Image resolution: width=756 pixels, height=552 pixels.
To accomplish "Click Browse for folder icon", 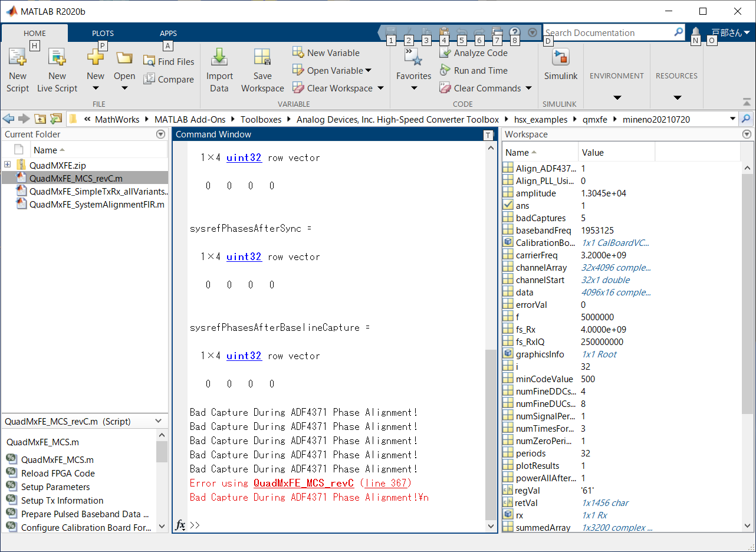I will (x=56, y=119).
